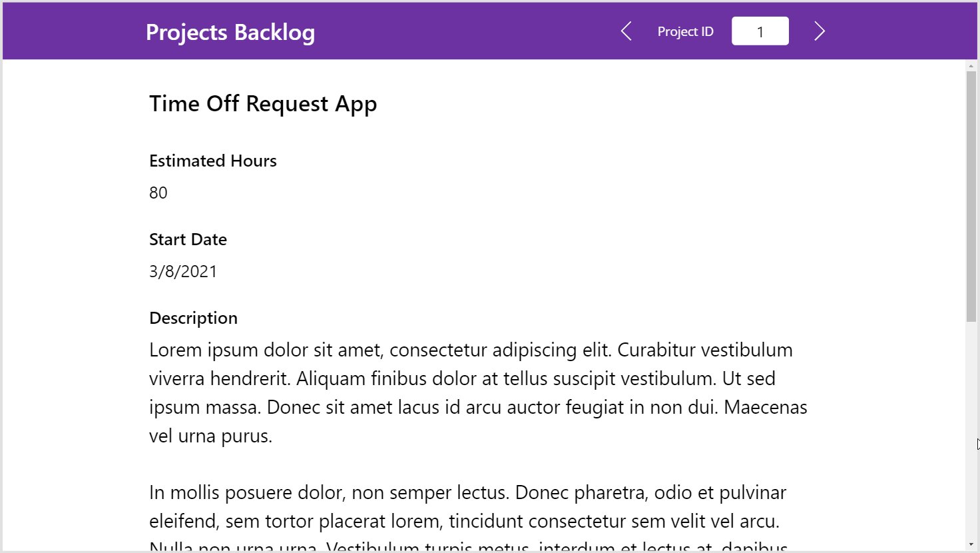Click the back navigation arrow beside Project ID

[x=625, y=31]
